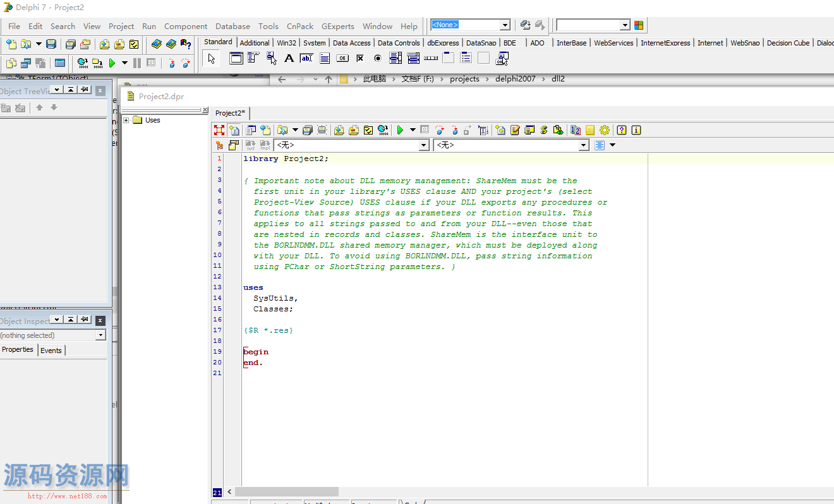Click the 'uses' keyword line in the code

[x=253, y=287]
